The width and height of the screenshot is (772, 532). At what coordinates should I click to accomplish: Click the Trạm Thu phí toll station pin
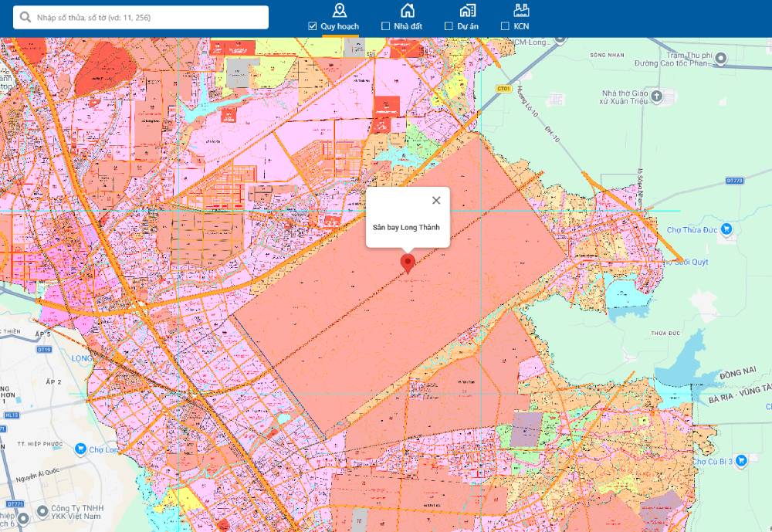720,58
